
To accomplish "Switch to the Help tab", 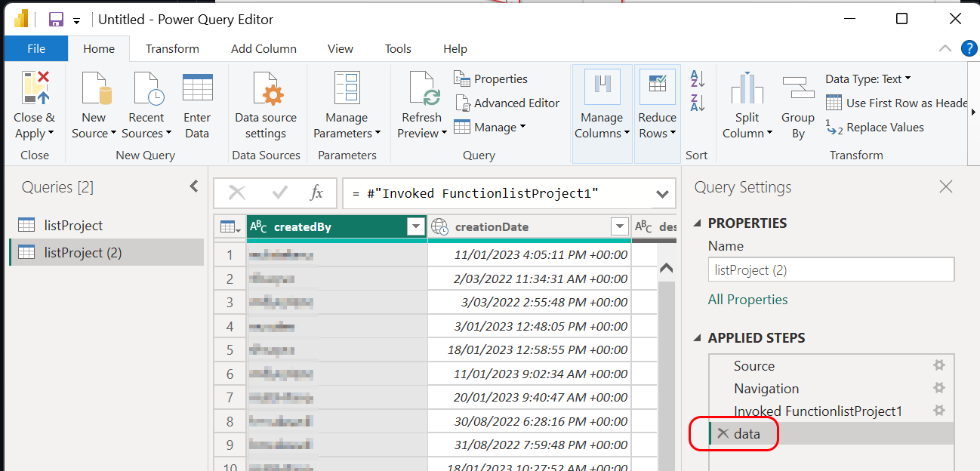I will click(x=455, y=48).
